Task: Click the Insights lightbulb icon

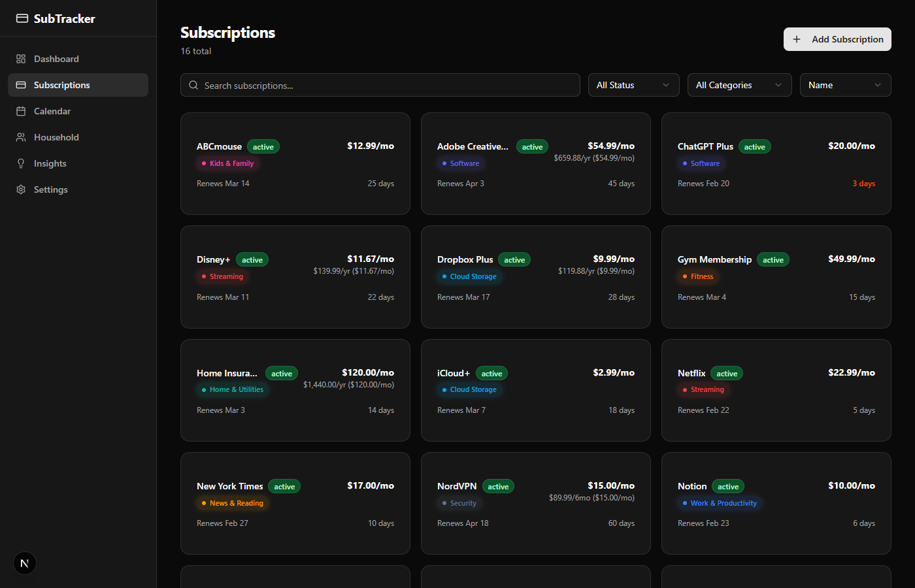Action: [21, 163]
